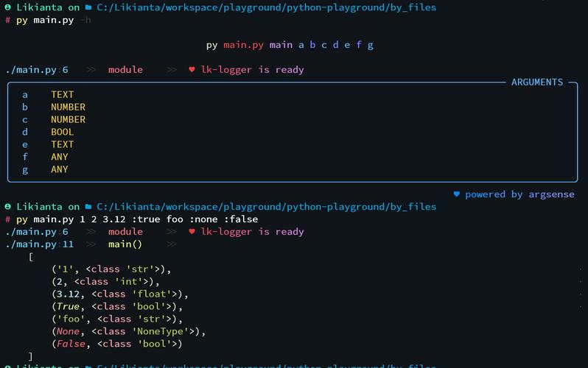Screen dimensions: 588x368
Task: Click the smiley icon below the ARGUMENTS panel
Action: [x=7, y=207]
